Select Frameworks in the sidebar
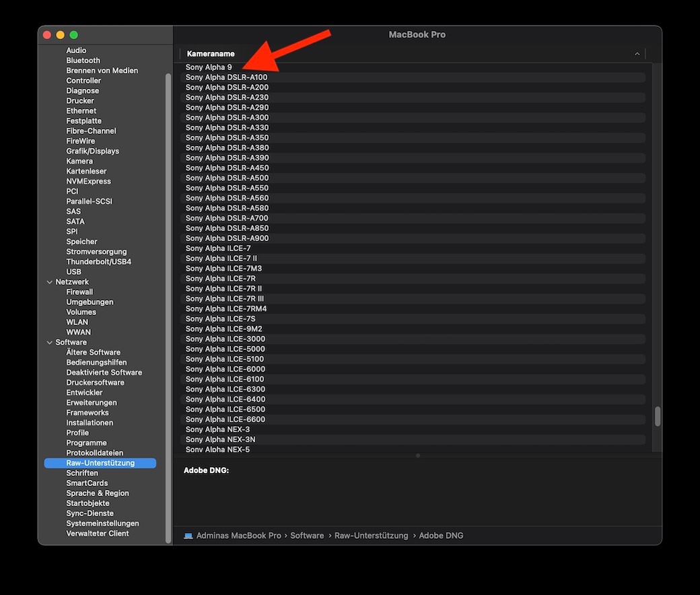Image resolution: width=700 pixels, height=595 pixels. click(x=87, y=413)
